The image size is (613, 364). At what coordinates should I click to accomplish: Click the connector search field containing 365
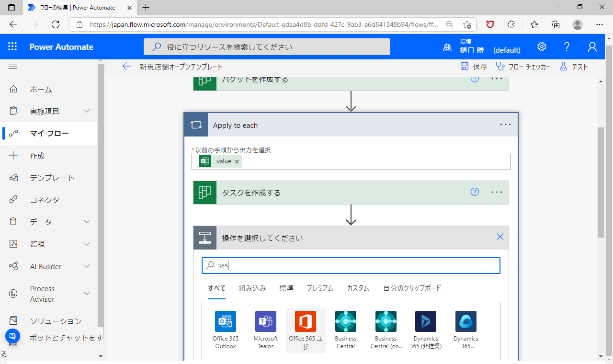[x=351, y=266]
